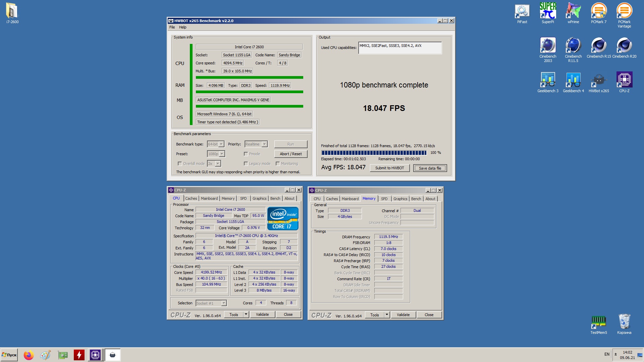Toggle the Legacy mode checkbox
The width and height of the screenshot is (644, 362).
tap(246, 164)
